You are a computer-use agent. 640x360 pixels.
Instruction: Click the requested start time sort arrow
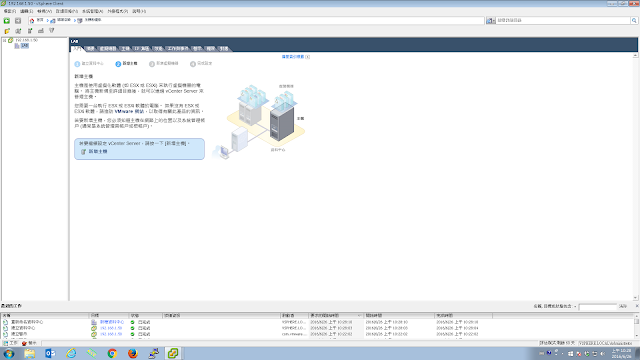(x=359, y=316)
